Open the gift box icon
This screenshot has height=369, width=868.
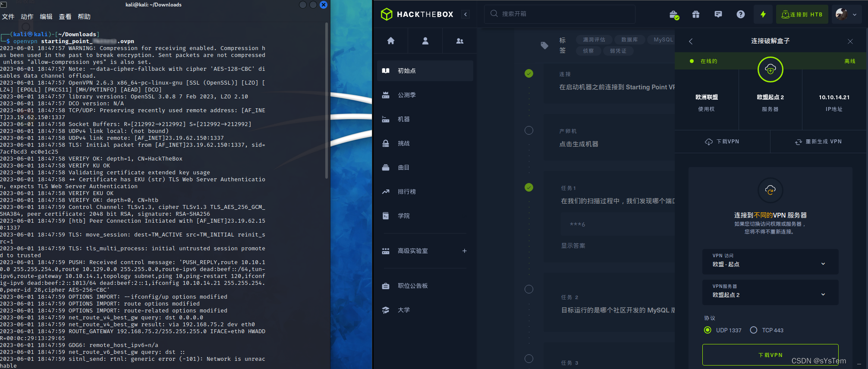(x=696, y=14)
